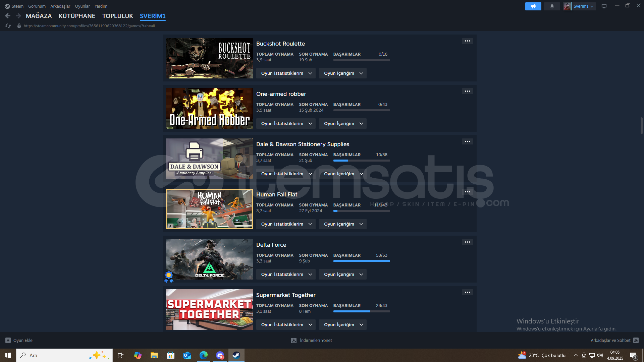
Task: Expand Oyun İçeriğim for One-armed robber
Action: [x=342, y=123]
